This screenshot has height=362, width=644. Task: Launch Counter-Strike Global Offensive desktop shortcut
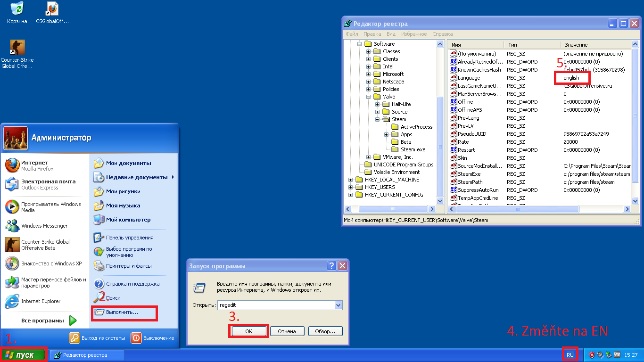[17, 54]
